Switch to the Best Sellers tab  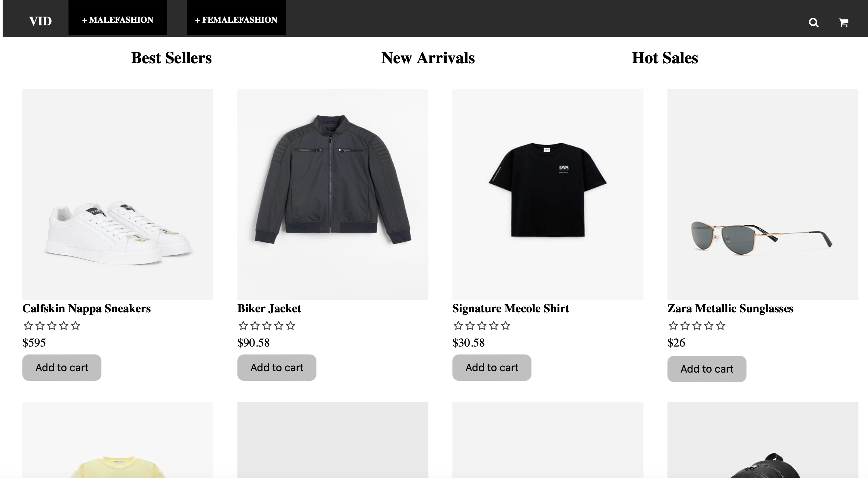click(171, 58)
